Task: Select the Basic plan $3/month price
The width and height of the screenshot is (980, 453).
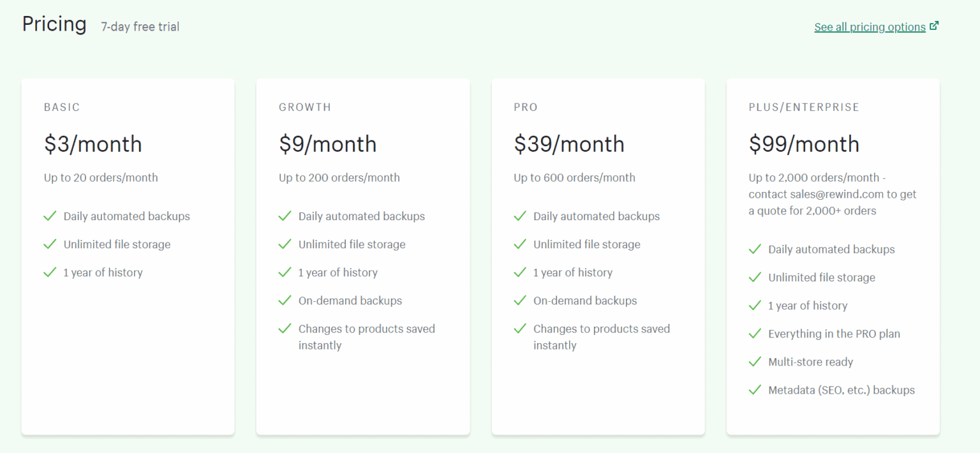Action: (93, 144)
